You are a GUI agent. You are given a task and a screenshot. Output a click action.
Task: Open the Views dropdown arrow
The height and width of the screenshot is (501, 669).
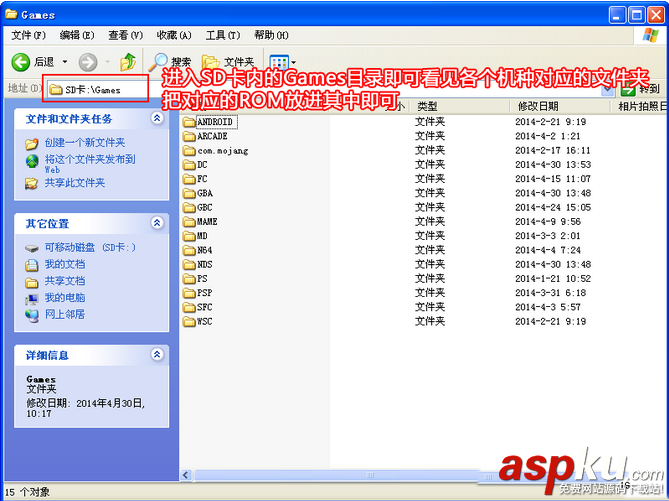(294, 63)
